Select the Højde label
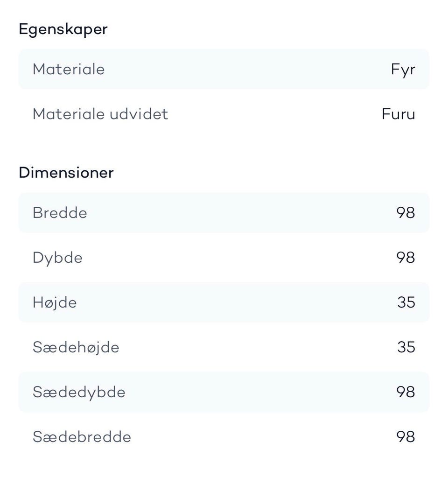This screenshot has width=448, height=491. pos(55,303)
